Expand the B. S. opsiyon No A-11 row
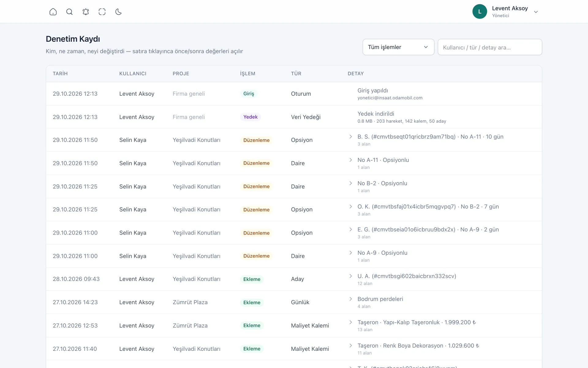 pyautogui.click(x=351, y=137)
